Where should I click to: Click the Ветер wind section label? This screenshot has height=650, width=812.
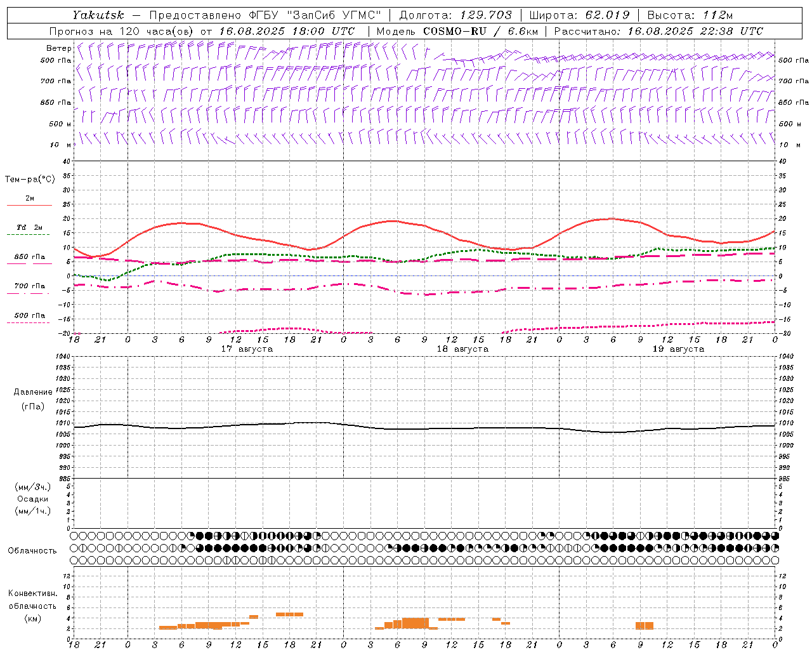tap(58, 48)
